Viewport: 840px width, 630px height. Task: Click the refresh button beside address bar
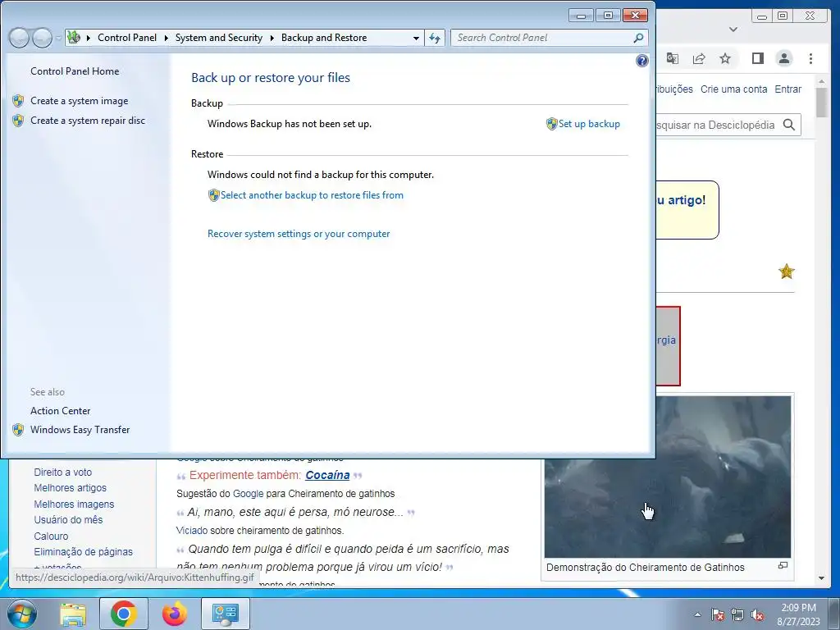(x=435, y=38)
